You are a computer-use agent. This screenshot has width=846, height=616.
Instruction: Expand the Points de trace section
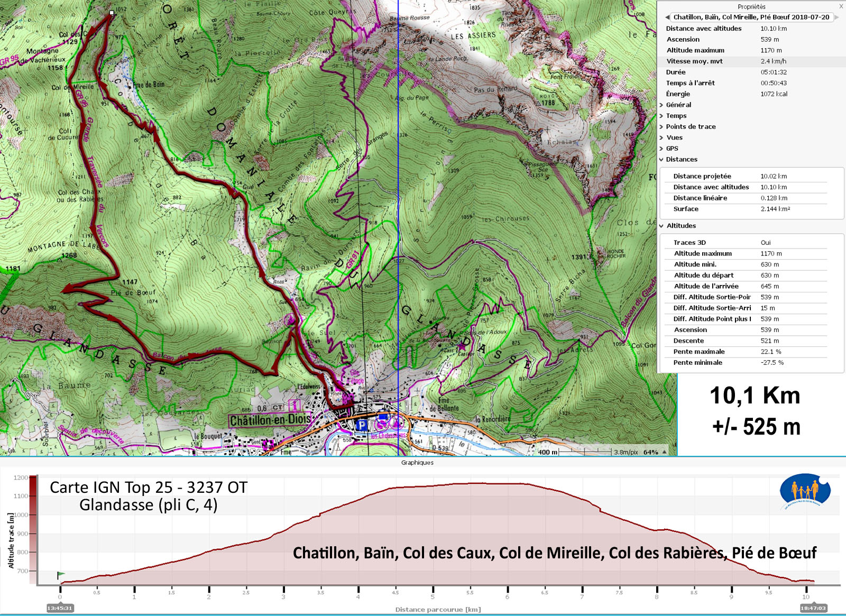(661, 127)
